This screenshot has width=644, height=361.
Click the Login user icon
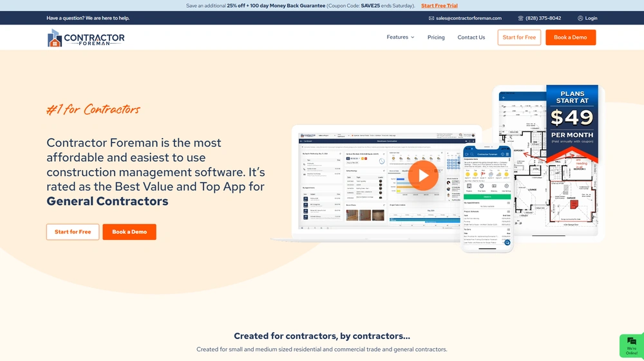coord(580,18)
